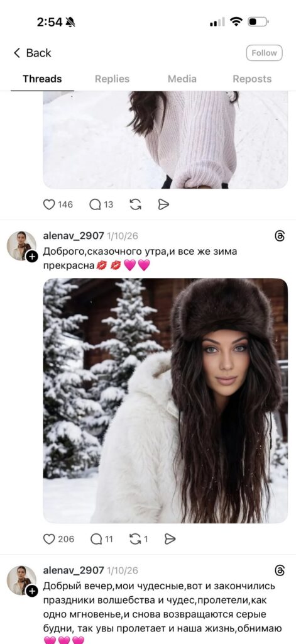
Task: Follow this profile
Action: click(x=264, y=53)
